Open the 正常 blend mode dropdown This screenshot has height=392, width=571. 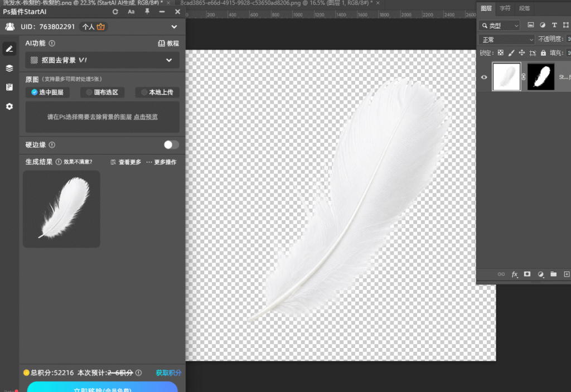(507, 40)
